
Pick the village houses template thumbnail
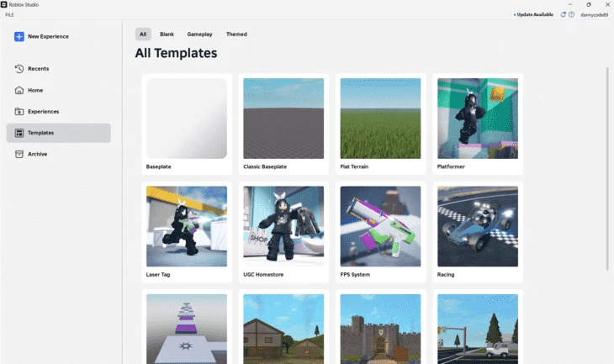coord(283,330)
